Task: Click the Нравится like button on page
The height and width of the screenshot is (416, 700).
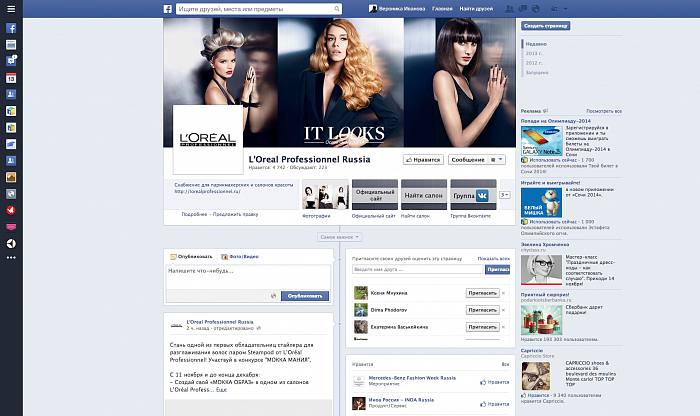Action: click(423, 159)
